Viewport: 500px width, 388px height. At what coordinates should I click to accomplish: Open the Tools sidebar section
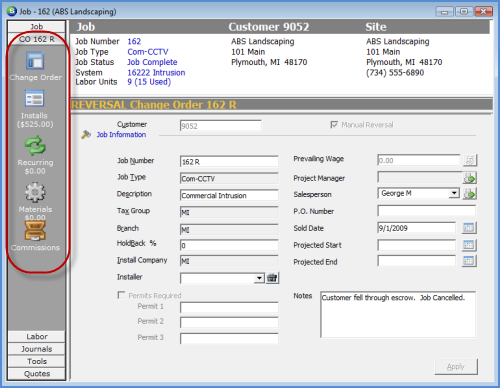(x=37, y=361)
